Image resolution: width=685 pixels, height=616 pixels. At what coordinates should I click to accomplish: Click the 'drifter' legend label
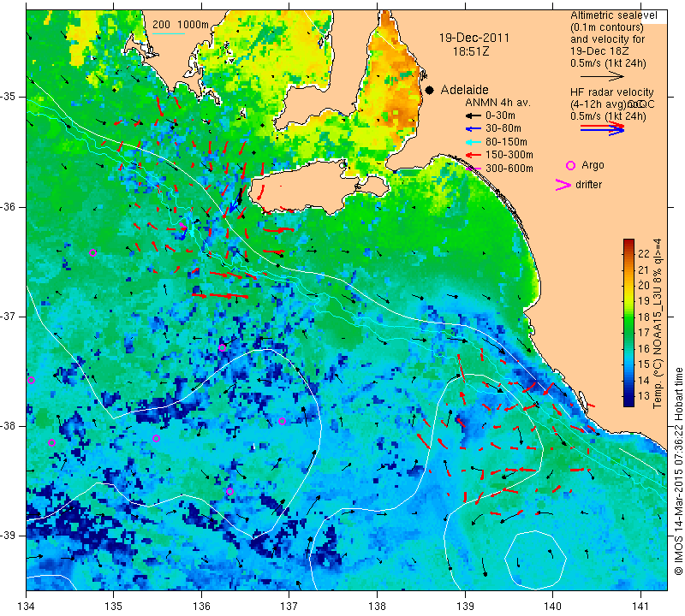coord(588,185)
